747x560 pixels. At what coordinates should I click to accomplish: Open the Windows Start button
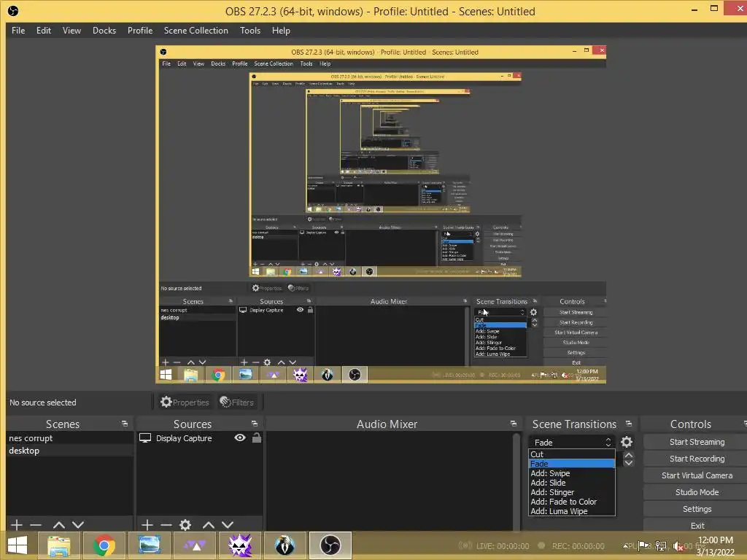pos(18,545)
